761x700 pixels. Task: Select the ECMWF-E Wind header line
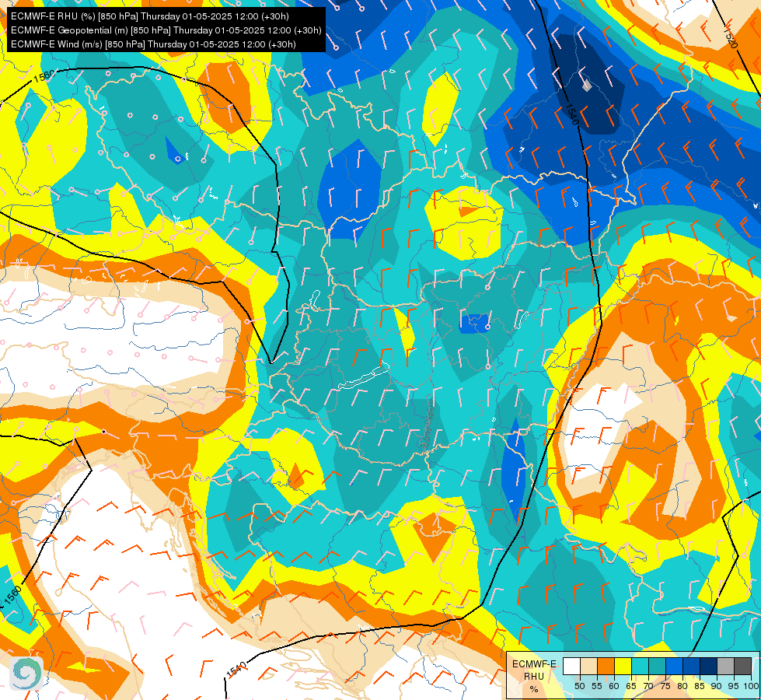(153, 44)
